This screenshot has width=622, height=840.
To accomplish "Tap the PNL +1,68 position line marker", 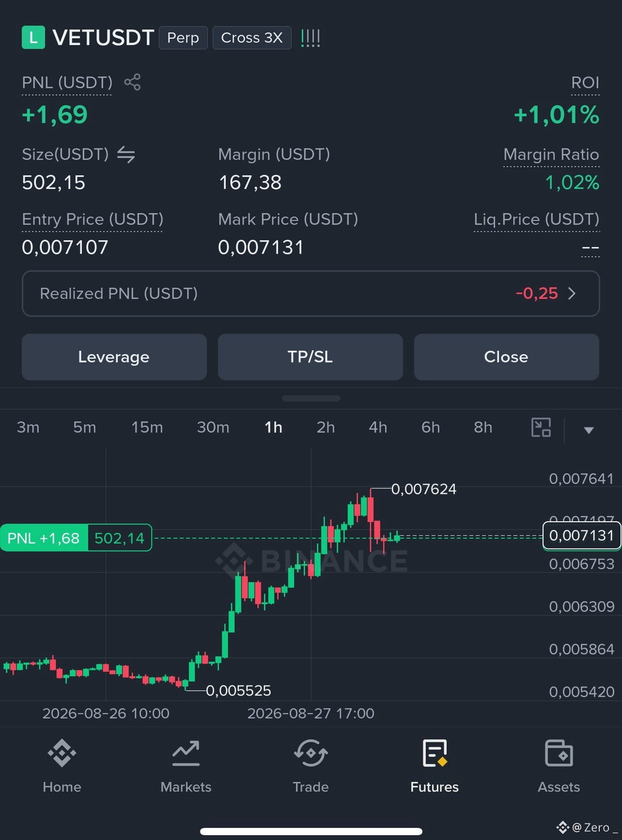I will coord(44,538).
